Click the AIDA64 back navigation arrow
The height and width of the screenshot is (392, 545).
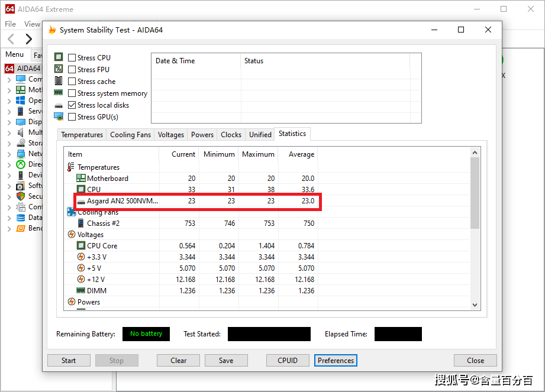pyautogui.click(x=11, y=40)
